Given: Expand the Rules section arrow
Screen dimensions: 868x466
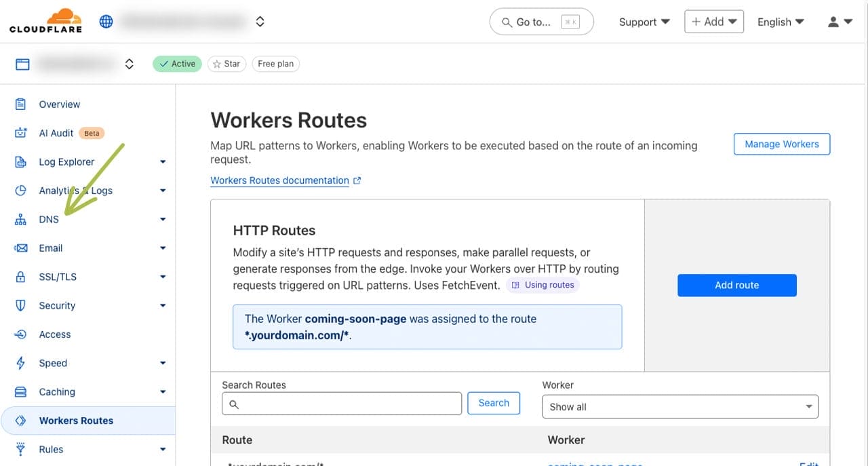Looking at the screenshot, I should pyautogui.click(x=163, y=449).
